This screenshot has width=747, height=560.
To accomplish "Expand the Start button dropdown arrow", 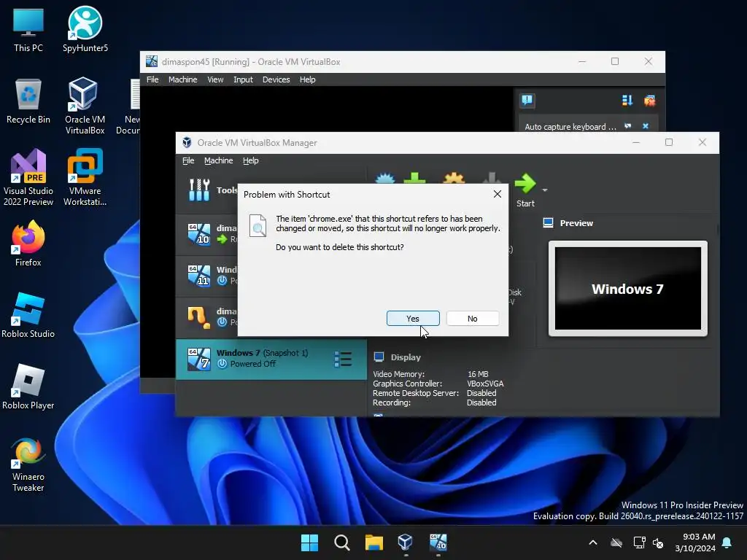I will [x=545, y=190].
